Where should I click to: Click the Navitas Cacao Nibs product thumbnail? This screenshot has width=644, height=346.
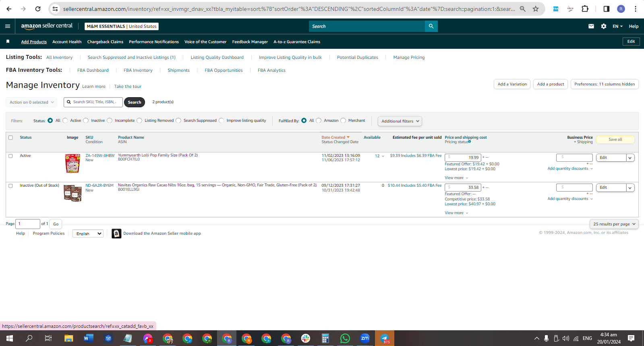[x=72, y=193]
